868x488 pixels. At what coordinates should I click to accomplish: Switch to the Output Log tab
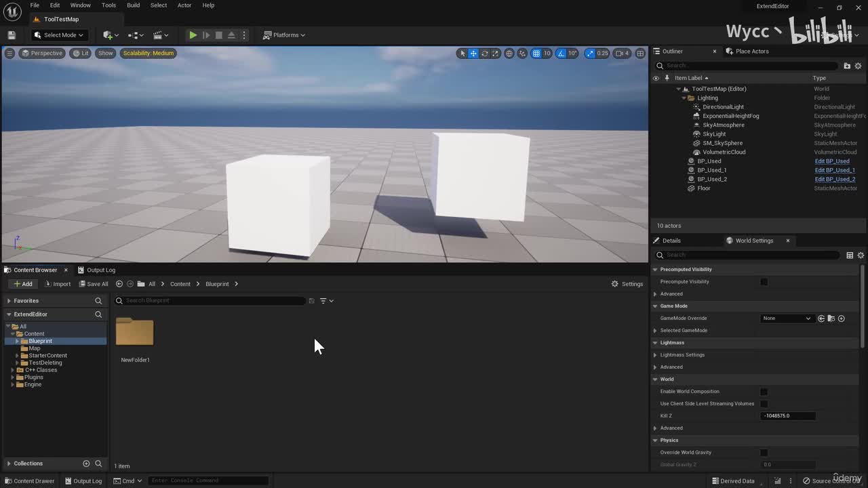point(96,270)
